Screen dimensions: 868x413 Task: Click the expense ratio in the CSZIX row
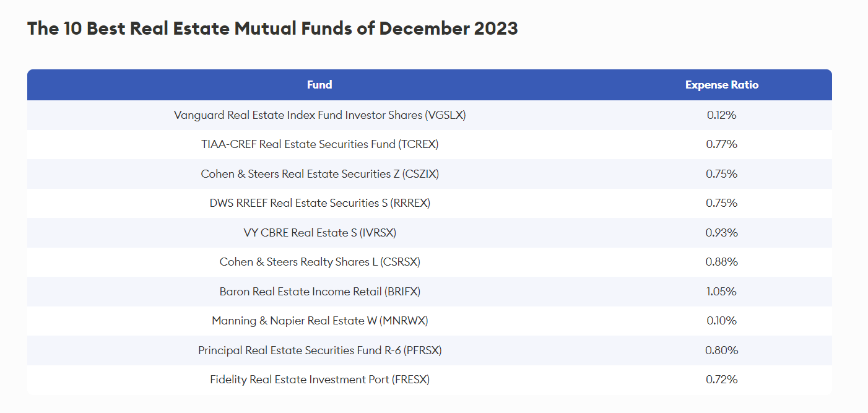point(722,174)
